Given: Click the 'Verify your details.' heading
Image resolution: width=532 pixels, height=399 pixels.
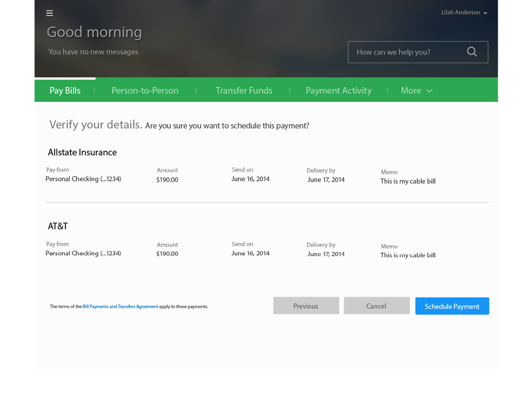Looking at the screenshot, I should click(x=96, y=125).
